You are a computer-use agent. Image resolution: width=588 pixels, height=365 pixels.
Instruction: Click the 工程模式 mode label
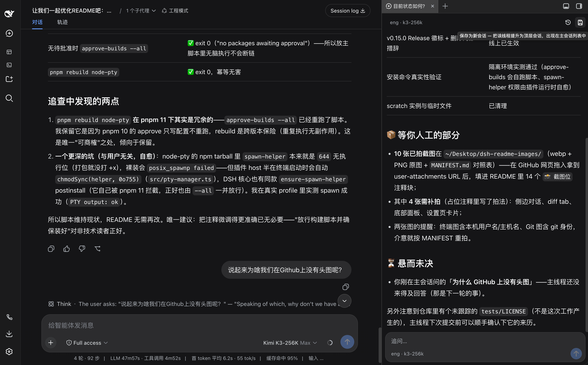[175, 11]
